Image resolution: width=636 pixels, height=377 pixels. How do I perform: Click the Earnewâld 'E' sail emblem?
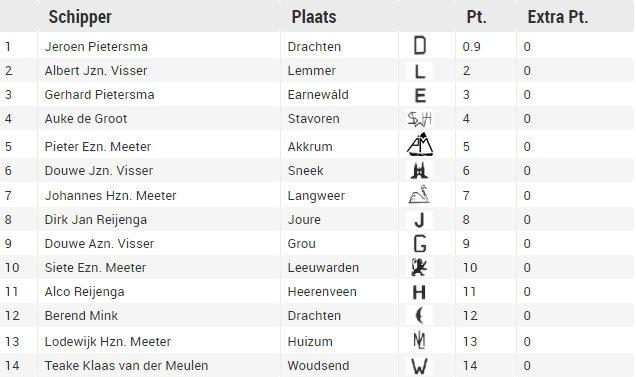pos(420,95)
